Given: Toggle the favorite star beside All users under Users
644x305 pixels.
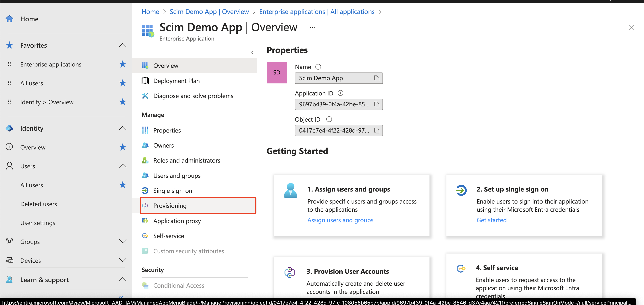Looking at the screenshot, I should pyautogui.click(x=122, y=185).
